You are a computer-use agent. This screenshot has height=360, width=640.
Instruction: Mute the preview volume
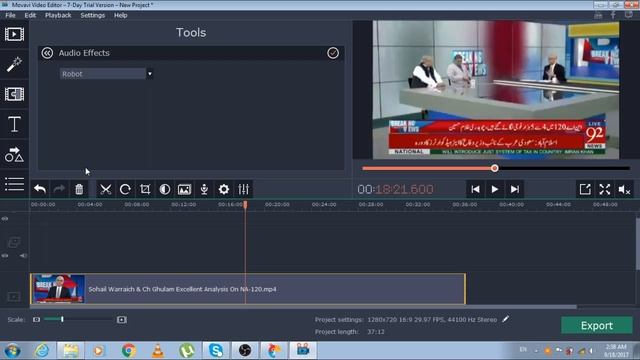coord(624,189)
